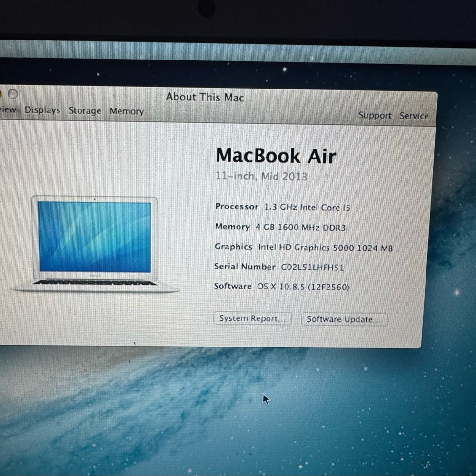Open the Service section
Image resolution: width=476 pixels, height=476 pixels.
(414, 116)
